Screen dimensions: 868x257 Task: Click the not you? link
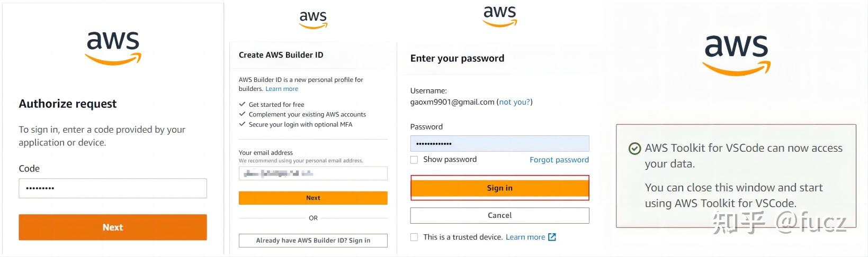coord(515,102)
